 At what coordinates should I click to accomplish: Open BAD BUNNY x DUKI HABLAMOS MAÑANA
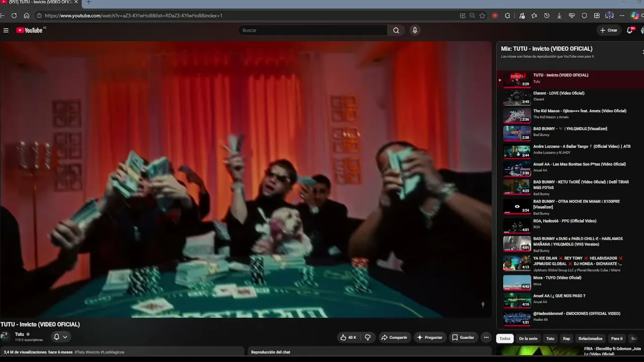570,244
